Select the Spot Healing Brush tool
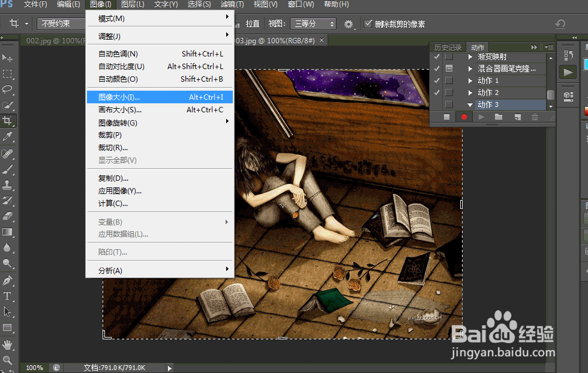Screen dimensions: 588x373 click(7, 154)
